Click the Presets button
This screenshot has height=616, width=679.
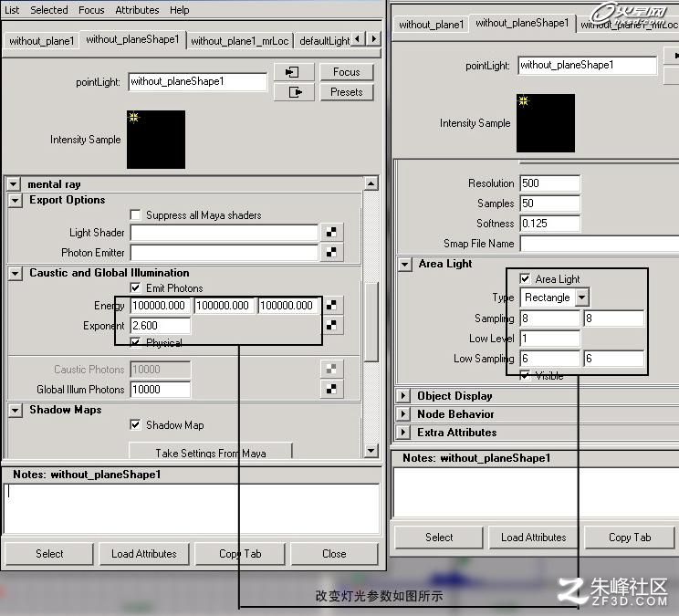(x=347, y=92)
